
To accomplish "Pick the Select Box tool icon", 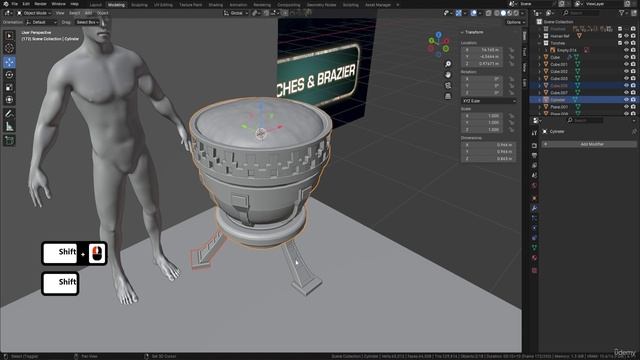I will (x=9, y=36).
